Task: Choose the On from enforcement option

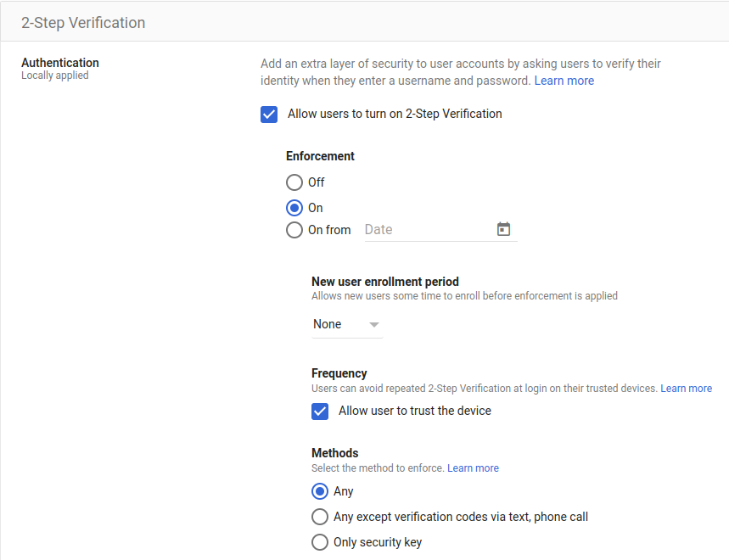Action: tap(294, 229)
